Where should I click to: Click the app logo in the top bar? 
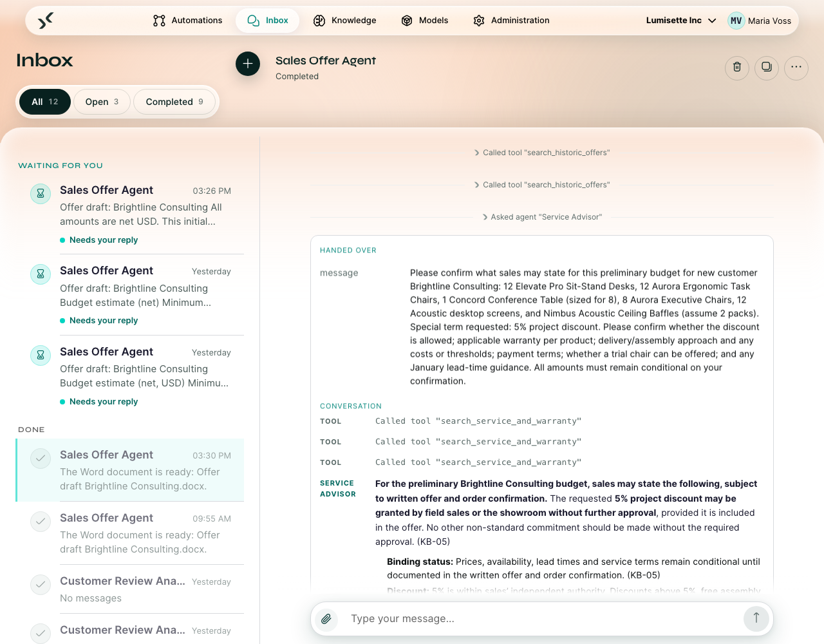click(x=45, y=21)
